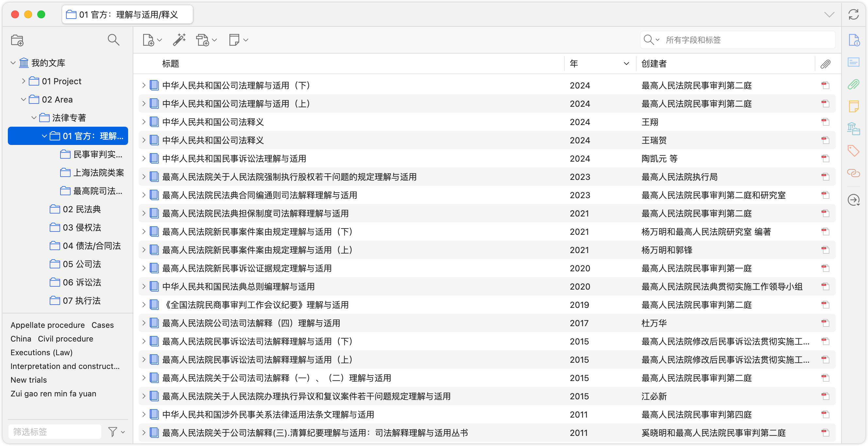Screen dimensions: 868x446
Task: Collapse the 02 Area collection
Action: [23, 100]
